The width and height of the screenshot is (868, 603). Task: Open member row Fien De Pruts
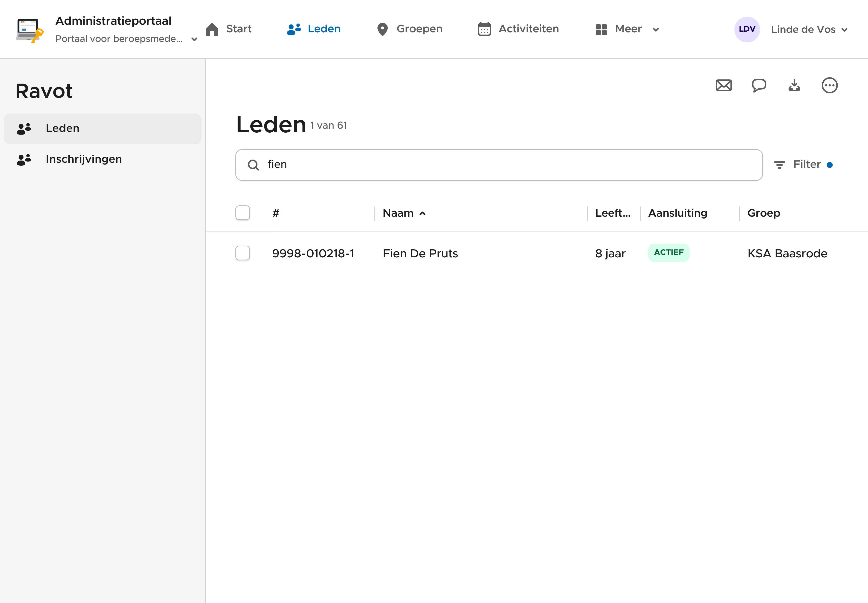pos(420,253)
